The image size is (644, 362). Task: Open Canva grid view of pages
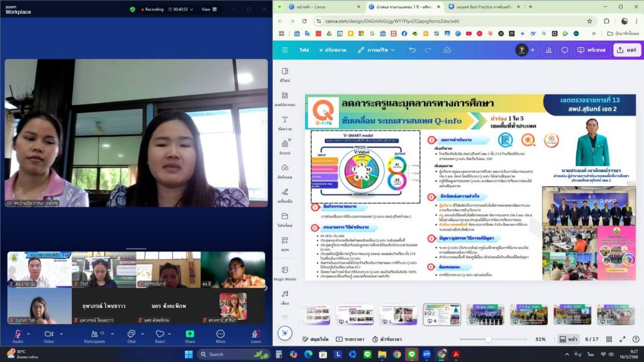pos(609,339)
